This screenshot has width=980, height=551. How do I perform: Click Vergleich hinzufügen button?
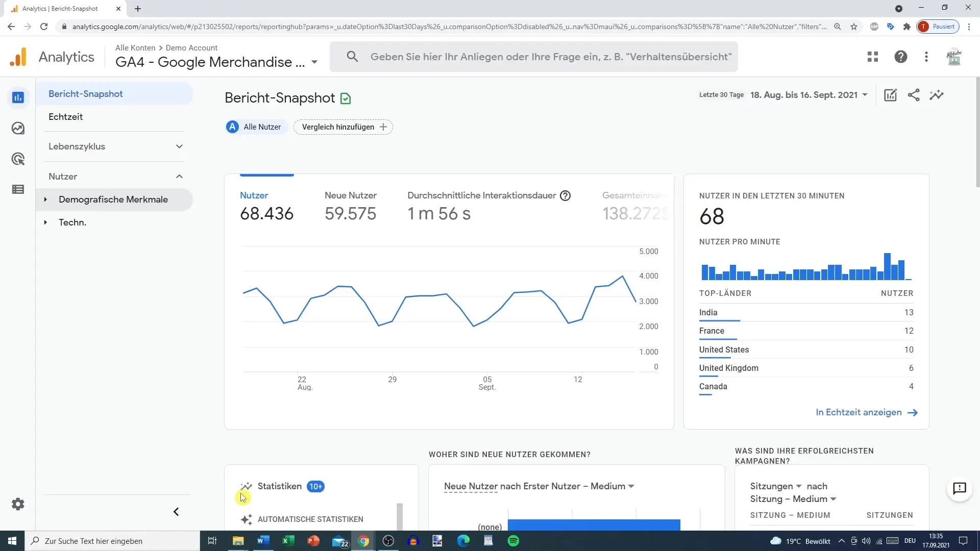(x=343, y=127)
